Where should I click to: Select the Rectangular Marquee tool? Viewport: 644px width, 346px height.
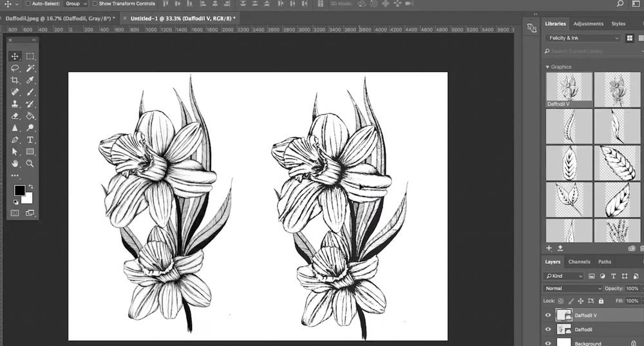(30, 56)
